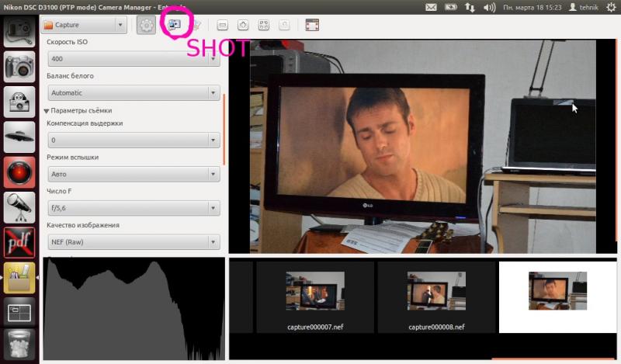Select the highlighted last capture thumbnail
The width and height of the screenshot is (621, 364).
click(x=557, y=297)
